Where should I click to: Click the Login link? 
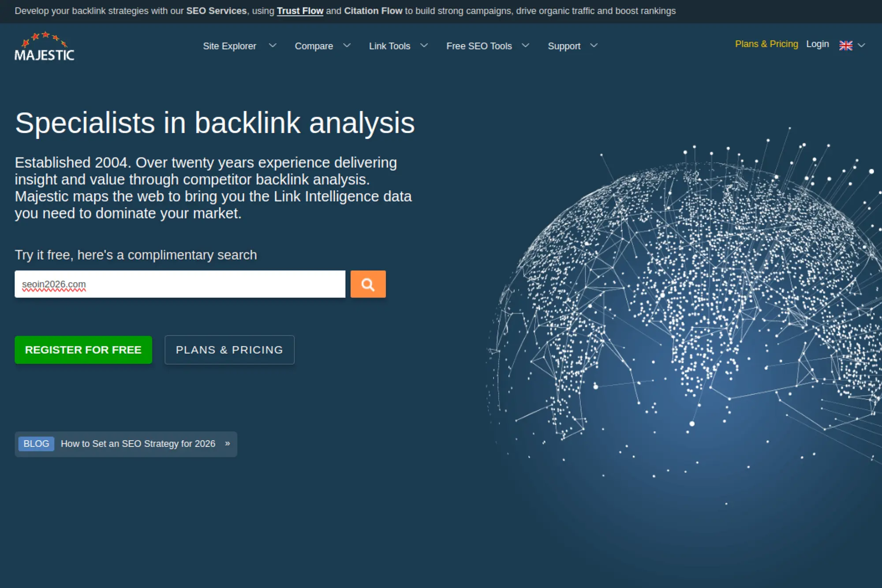tap(817, 44)
